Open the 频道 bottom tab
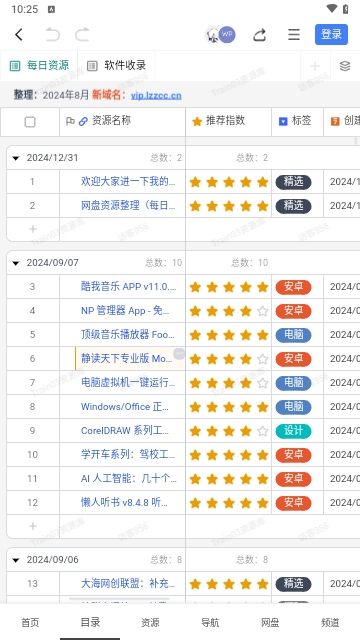Screen dimensions: 360x640 [330, 622]
